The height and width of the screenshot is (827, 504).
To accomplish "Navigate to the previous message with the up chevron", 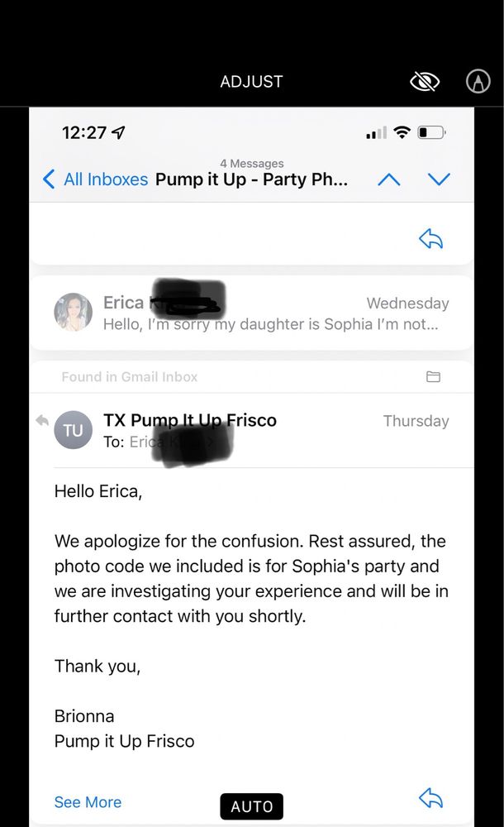I will point(388,179).
